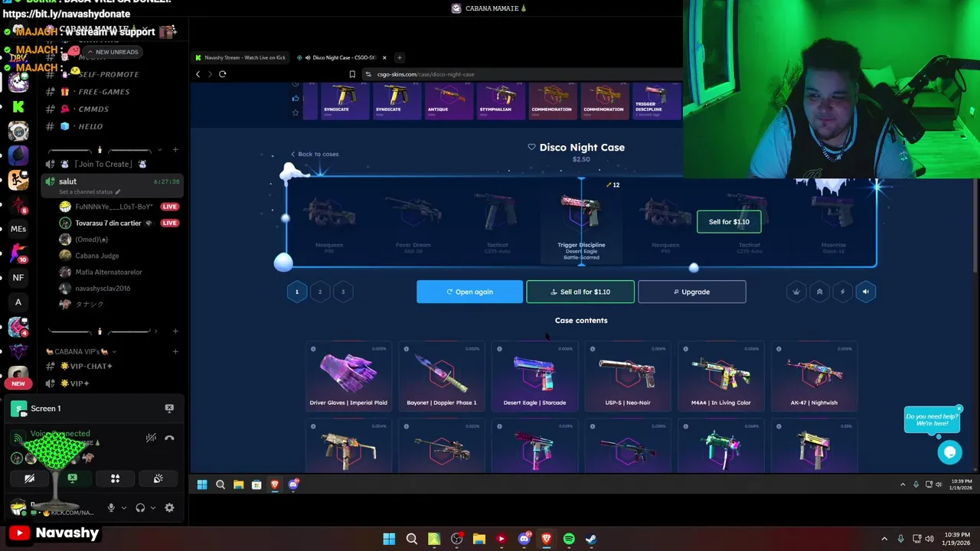Click the thumbs-up live feed filter
Image resolution: width=980 pixels, height=551 pixels.
296,98
